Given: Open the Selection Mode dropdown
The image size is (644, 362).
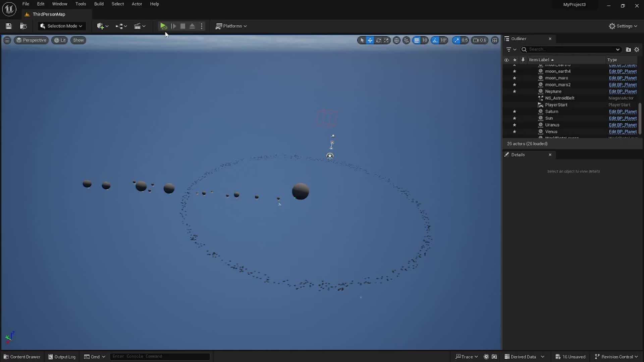Looking at the screenshot, I should click(x=61, y=26).
